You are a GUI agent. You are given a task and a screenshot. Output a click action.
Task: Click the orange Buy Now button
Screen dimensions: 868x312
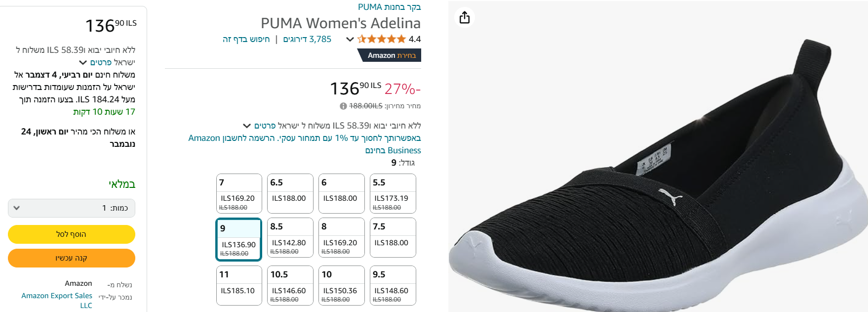(x=72, y=258)
